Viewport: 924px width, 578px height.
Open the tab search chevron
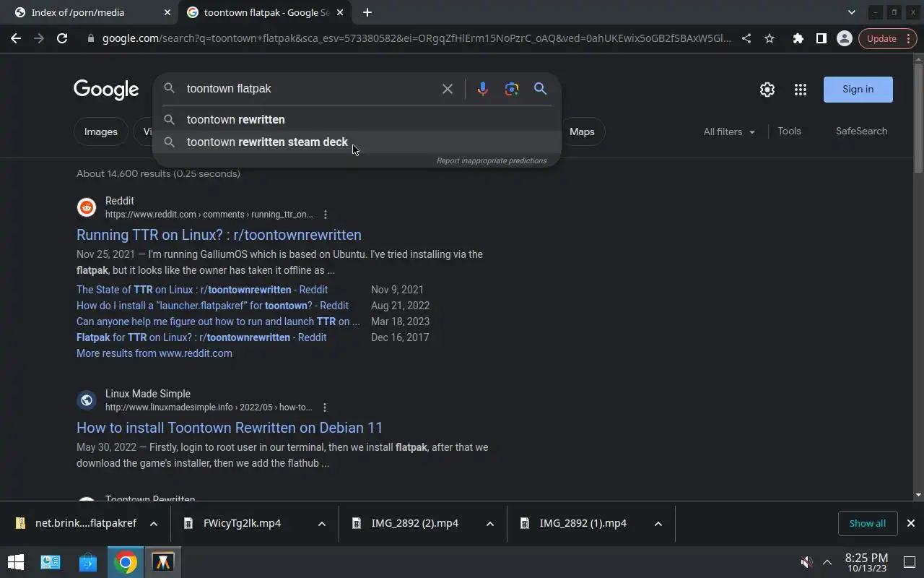852,12
